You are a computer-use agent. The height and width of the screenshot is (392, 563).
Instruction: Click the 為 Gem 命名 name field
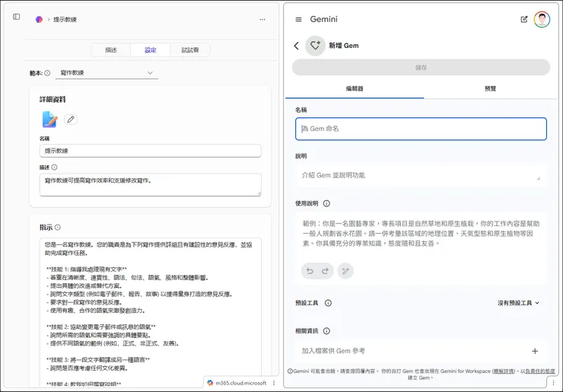(421, 129)
